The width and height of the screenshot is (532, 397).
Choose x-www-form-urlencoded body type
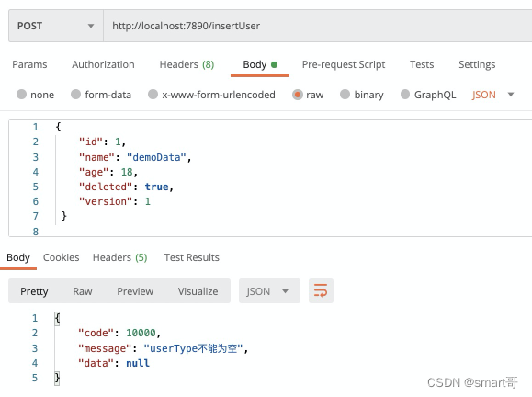153,94
